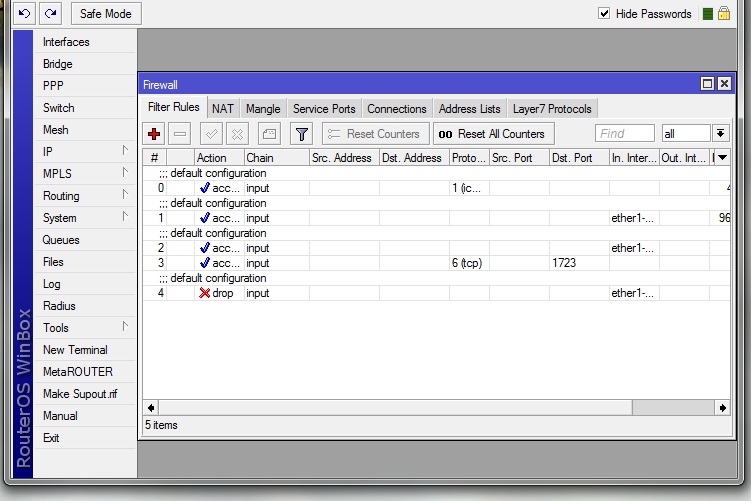Image resolution: width=756 pixels, height=504 pixels.
Task: Click the right arrow of horizontal scrollbar
Action: (x=722, y=408)
